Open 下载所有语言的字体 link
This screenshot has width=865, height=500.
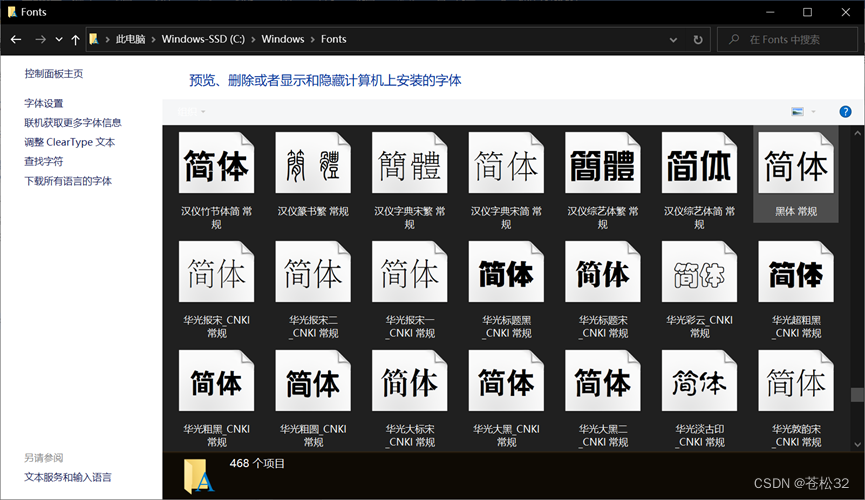(68, 180)
